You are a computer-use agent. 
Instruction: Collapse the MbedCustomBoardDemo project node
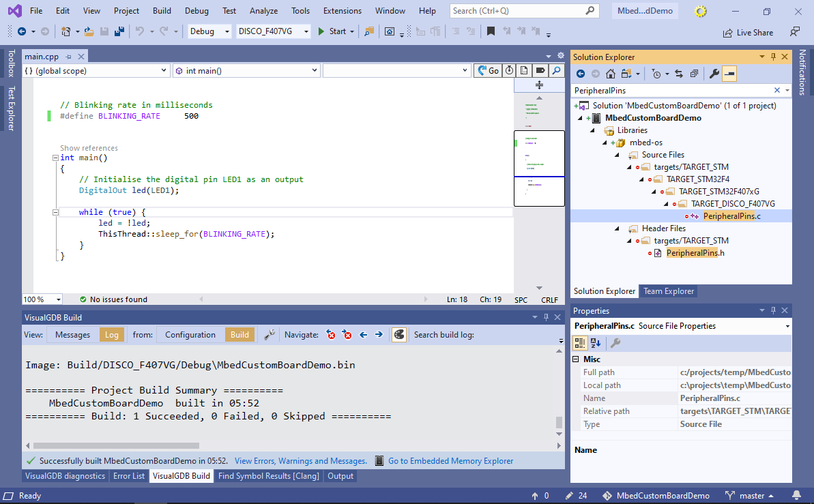click(x=581, y=119)
